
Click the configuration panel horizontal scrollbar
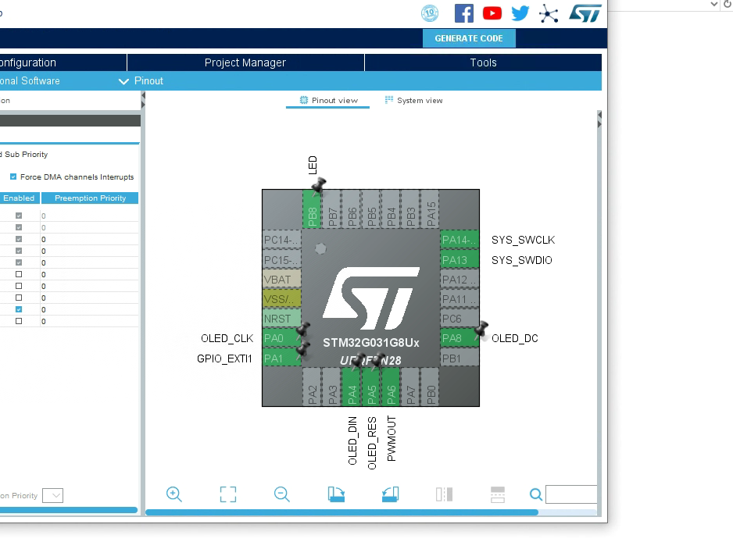click(x=69, y=510)
